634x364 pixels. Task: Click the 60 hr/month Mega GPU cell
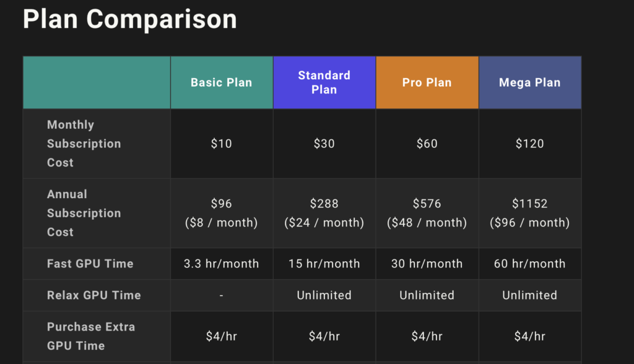tap(530, 264)
